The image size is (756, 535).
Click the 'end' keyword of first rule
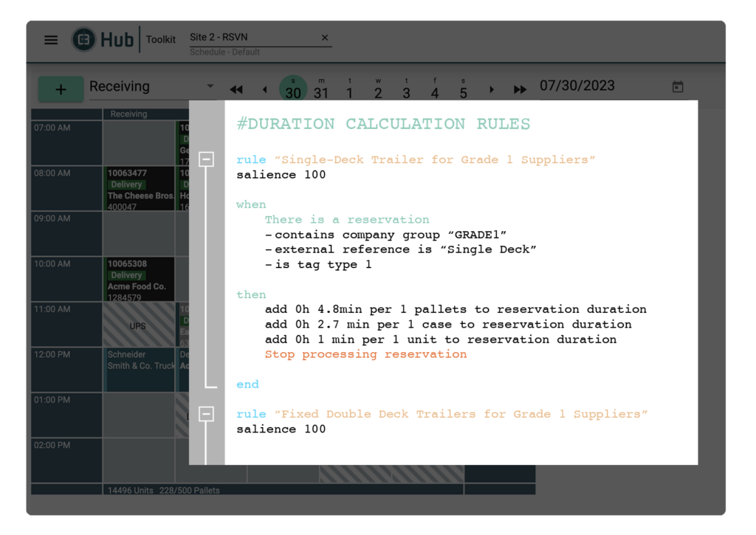(248, 384)
